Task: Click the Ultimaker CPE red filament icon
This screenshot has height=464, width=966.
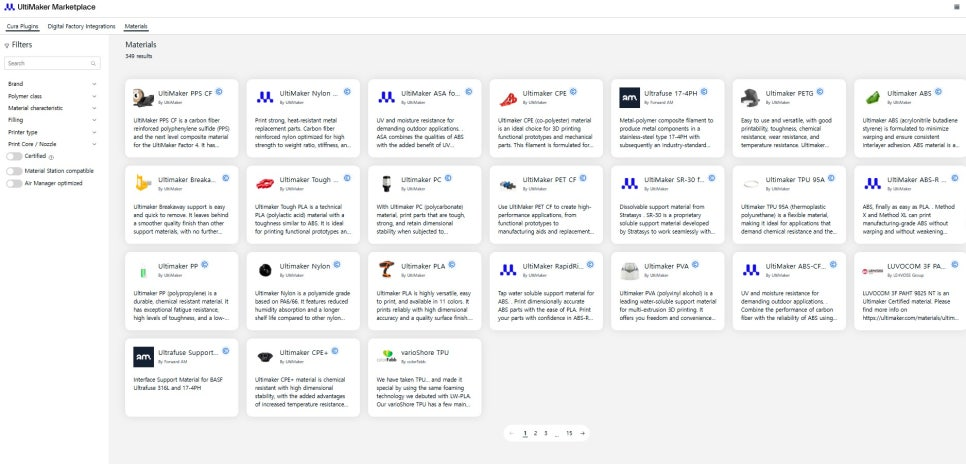Action: [508, 97]
